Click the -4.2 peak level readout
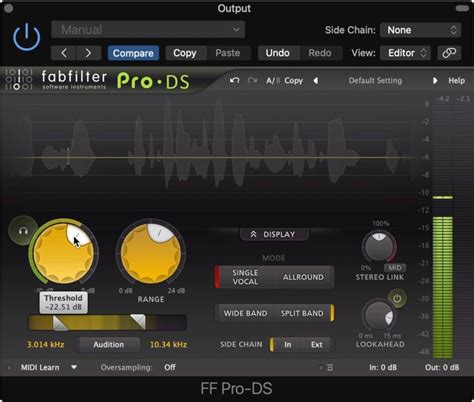Screen dimensions: 474x402 (442, 99)
